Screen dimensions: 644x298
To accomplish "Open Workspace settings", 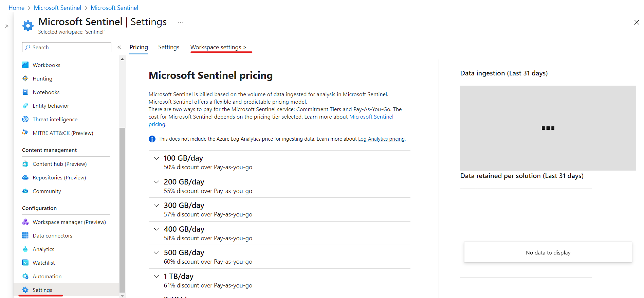I will pos(218,47).
